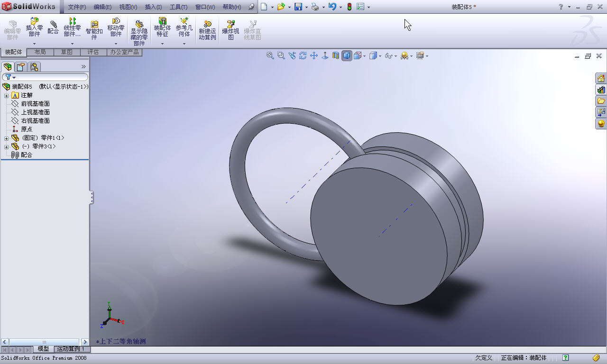
Task: Open the Reference Geometry dropdown arrow
Action: click(184, 44)
